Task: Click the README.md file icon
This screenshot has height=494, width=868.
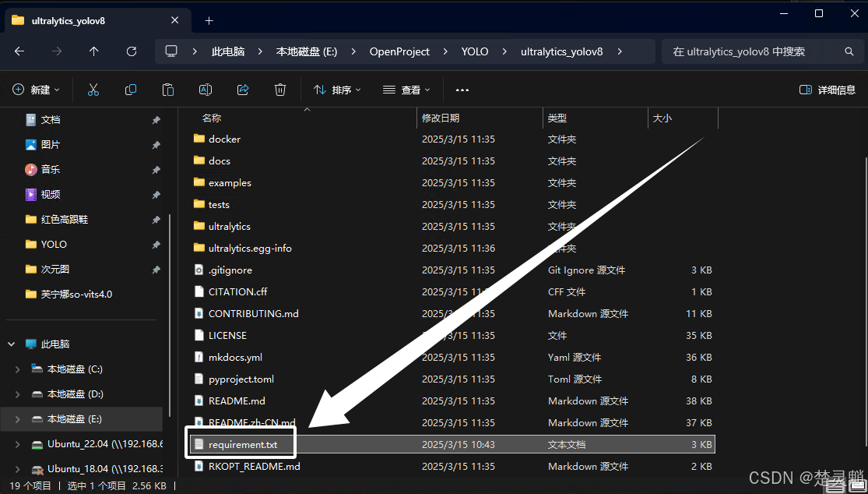Action: pos(199,401)
